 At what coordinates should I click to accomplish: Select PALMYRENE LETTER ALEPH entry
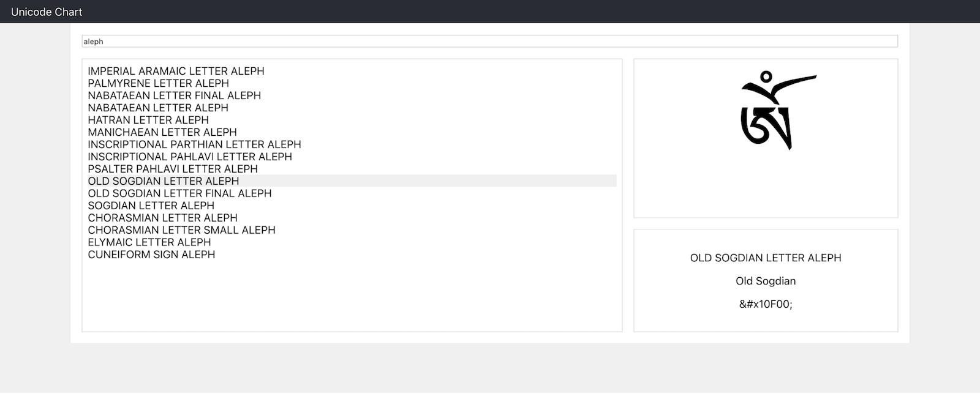click(x=158, y=83)
